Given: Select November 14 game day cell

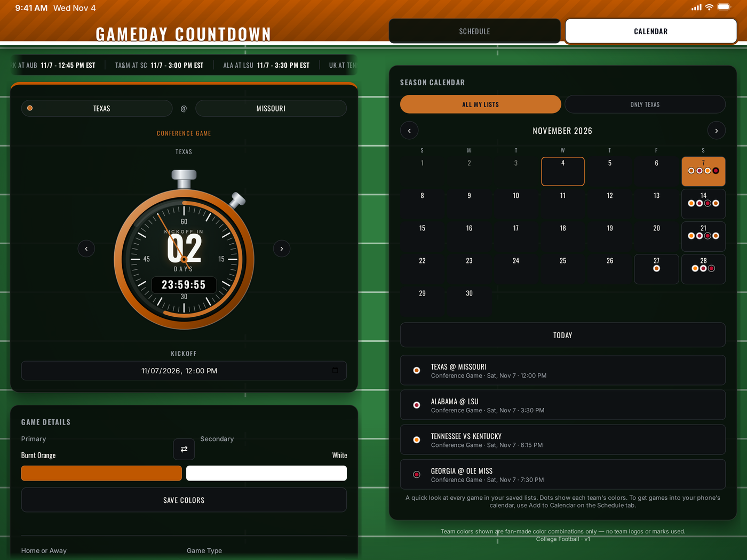Looking at the screenshot, I should pos(703,204).
